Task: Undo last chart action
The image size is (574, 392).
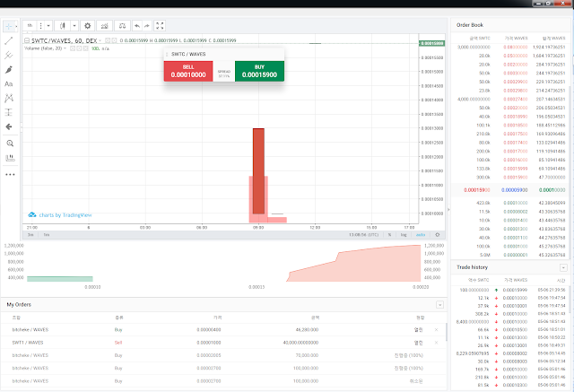Action: pos(137,26)
